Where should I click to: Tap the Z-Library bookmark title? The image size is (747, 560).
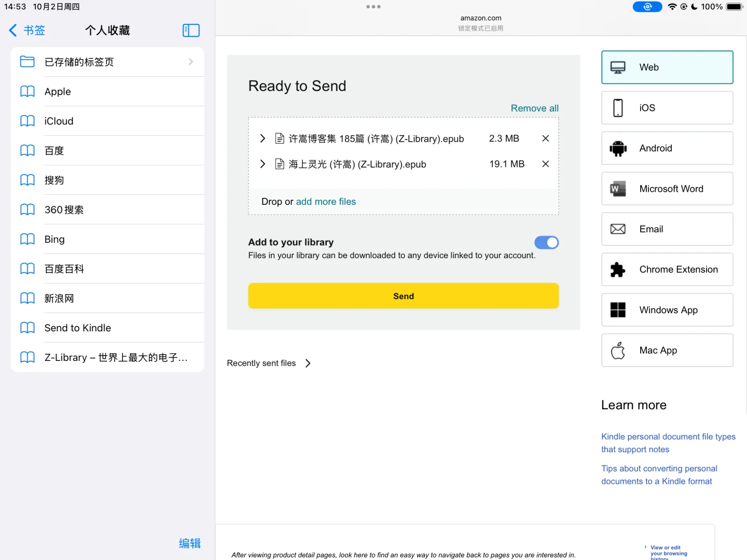coord(116,357)
